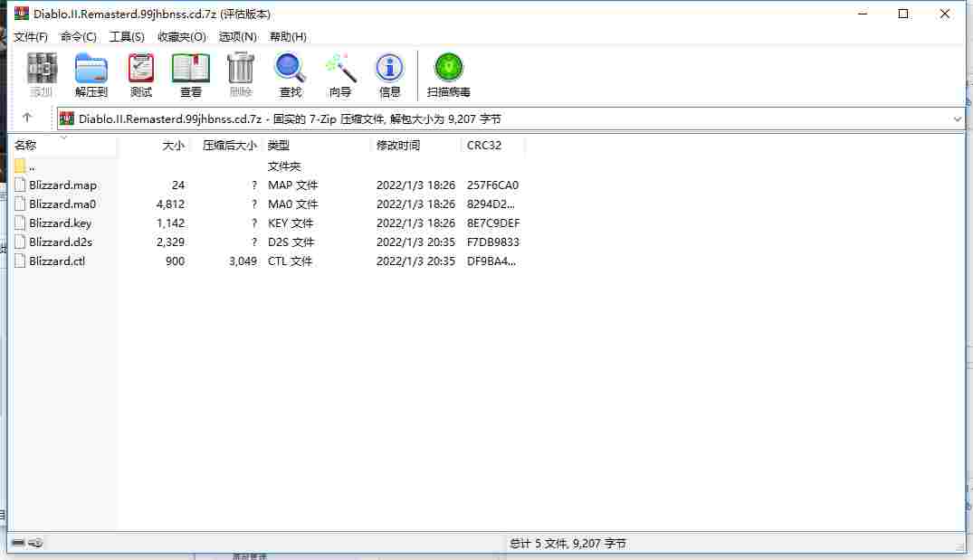Screen dimensions: 973x560
Task: Click CRC32 value 257F6CA0
Action: pos(492,185)
